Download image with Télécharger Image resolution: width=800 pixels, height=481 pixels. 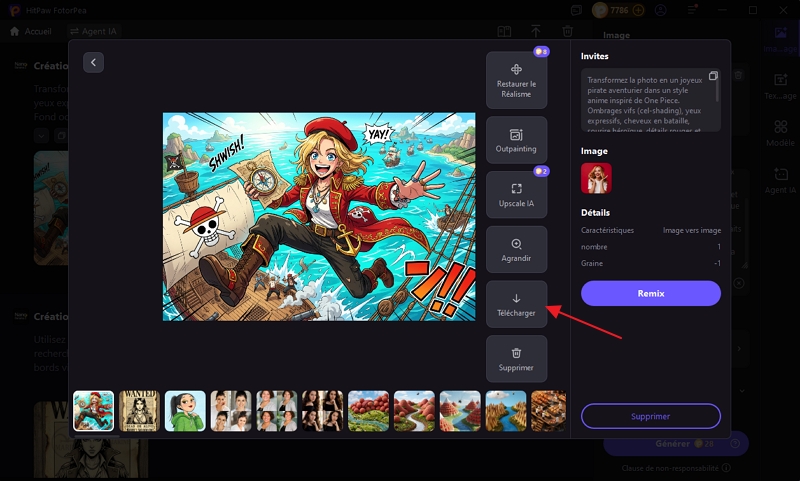(x=516, y=304)
